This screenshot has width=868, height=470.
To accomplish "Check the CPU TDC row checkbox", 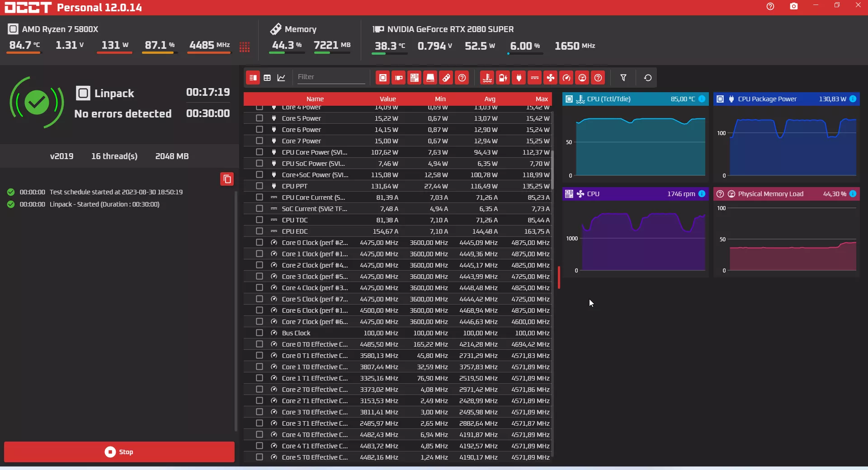I will click(259, 220).
